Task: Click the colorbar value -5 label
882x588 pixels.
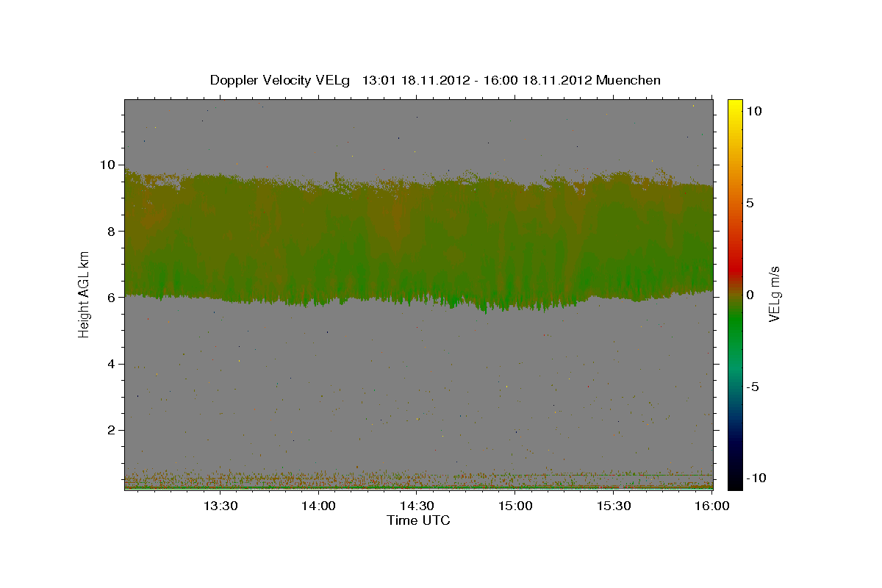Action: pyautogui.click(x=753, y=387)
